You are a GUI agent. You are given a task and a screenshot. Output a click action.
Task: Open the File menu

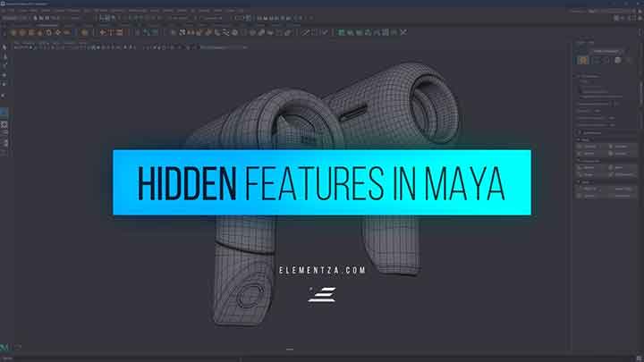[5, 10]
